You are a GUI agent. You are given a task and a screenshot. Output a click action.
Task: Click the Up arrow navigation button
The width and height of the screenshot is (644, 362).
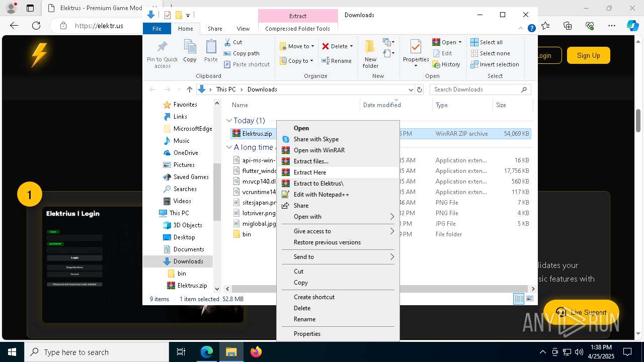click(x=189, y=89)
